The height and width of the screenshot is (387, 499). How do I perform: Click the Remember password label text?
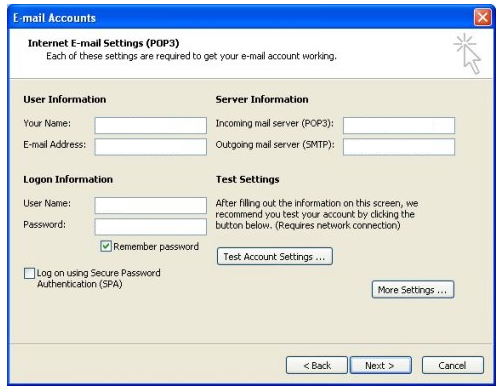(156, 247)
